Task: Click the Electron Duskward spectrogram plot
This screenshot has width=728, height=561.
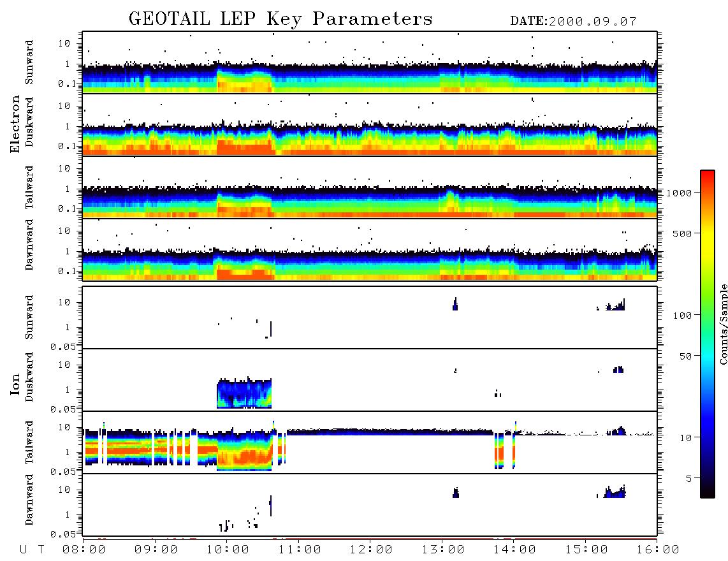Action: pos(370,124)
